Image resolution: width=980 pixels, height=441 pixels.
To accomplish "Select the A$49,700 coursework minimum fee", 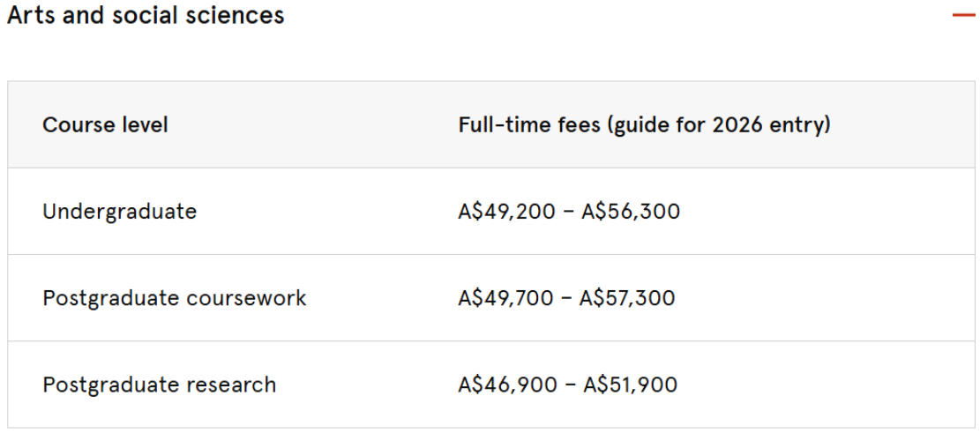I will pyautogui.click(x=506, y=298).
